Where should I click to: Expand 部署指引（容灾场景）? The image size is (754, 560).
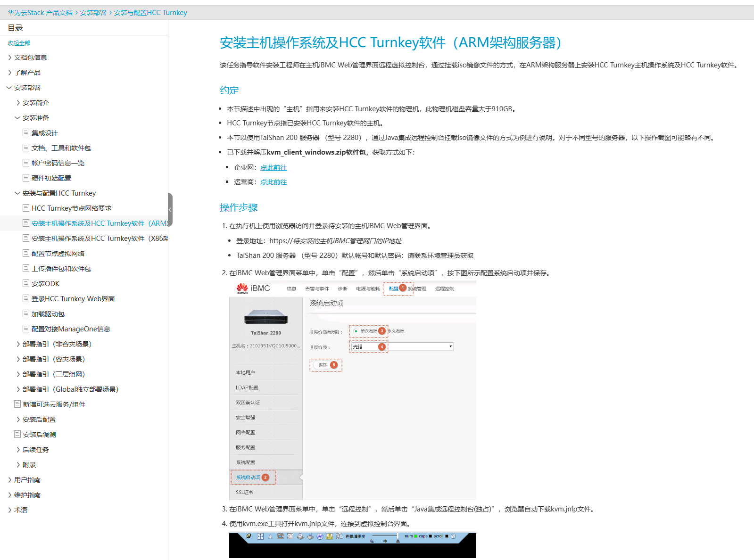pyautogui.click(x=18, y=359)
